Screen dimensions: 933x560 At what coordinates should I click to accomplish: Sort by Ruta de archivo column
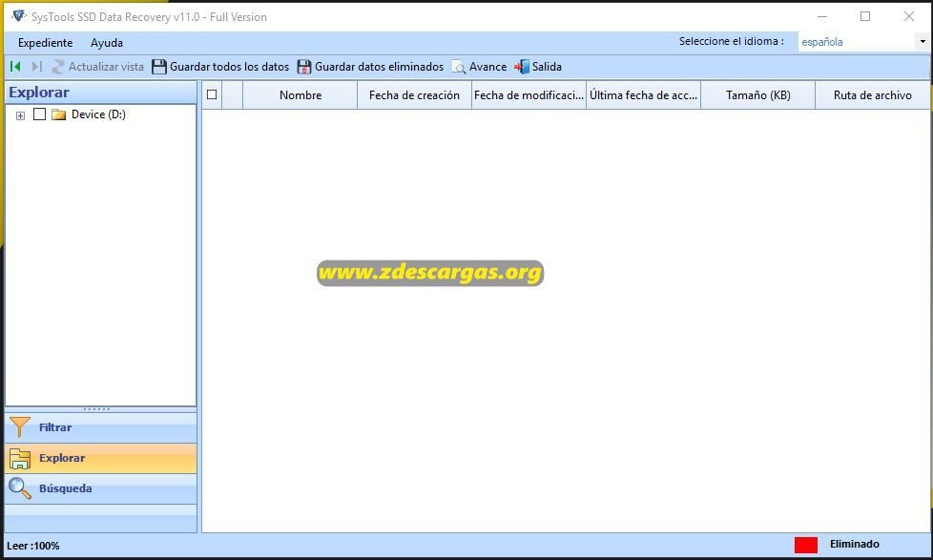[x=872, y=95]
